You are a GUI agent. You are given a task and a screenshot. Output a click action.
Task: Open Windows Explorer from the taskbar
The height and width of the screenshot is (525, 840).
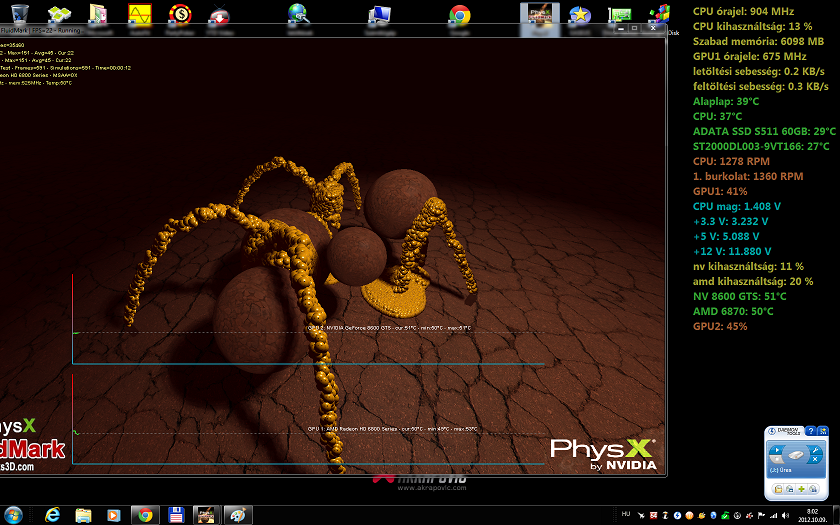pos(83,515)
